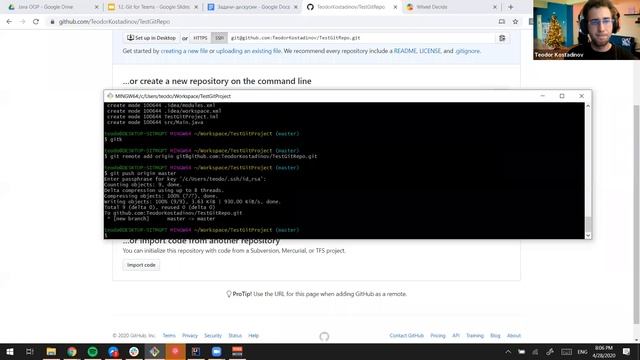Click the terminal scrollbar down arrow

[588, 236]
